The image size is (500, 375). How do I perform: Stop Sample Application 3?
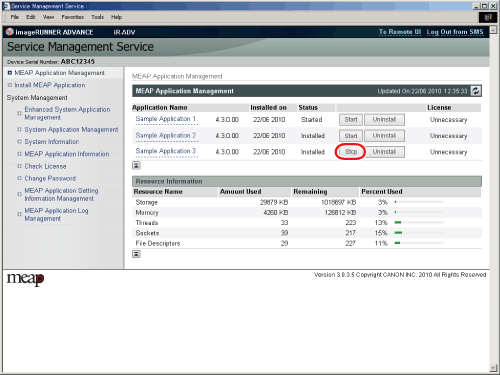(x=351, y=152)
